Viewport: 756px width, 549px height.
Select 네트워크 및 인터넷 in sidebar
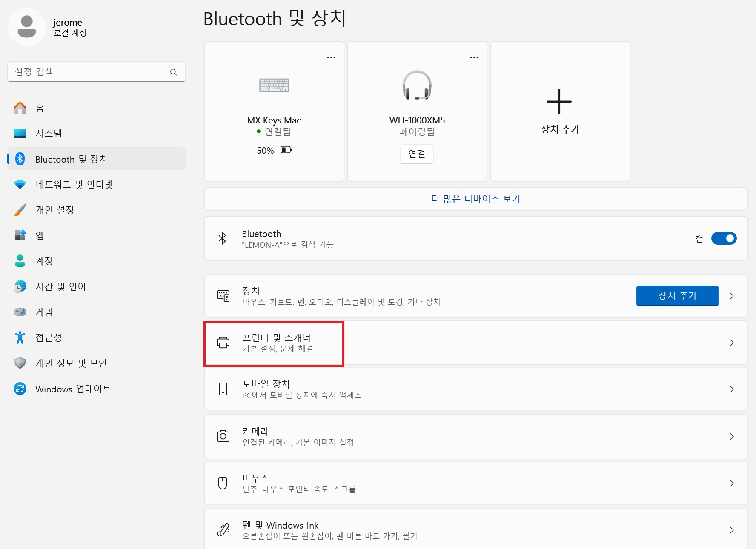(x=97, y=184)
